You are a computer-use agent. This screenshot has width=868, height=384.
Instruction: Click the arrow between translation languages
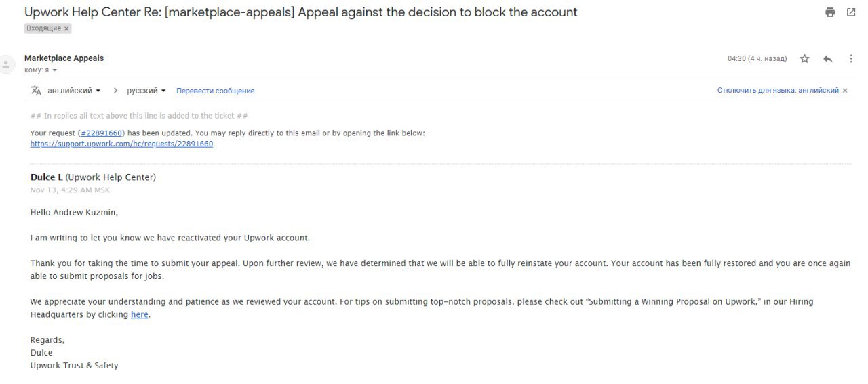pyautogui.click(x=115, y=91)
